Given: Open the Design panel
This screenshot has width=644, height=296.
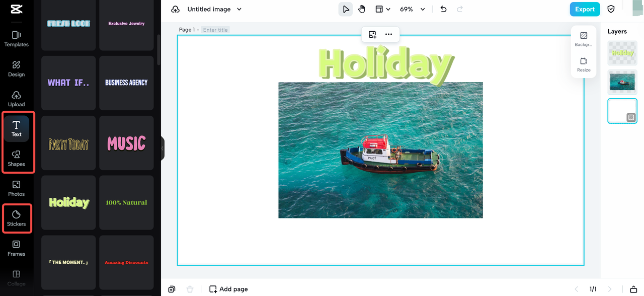Looking at the screenshot, I should pyautogui.click(x=17, y=69).
